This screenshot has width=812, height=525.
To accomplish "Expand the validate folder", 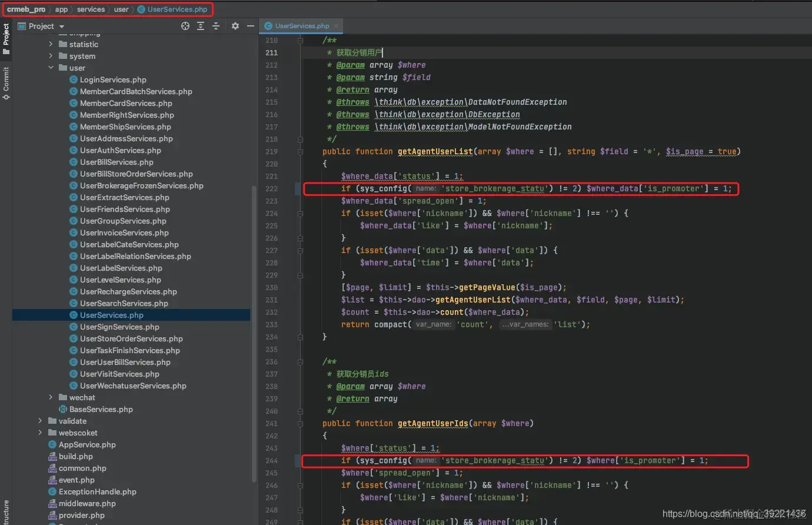I will (40, 421).
